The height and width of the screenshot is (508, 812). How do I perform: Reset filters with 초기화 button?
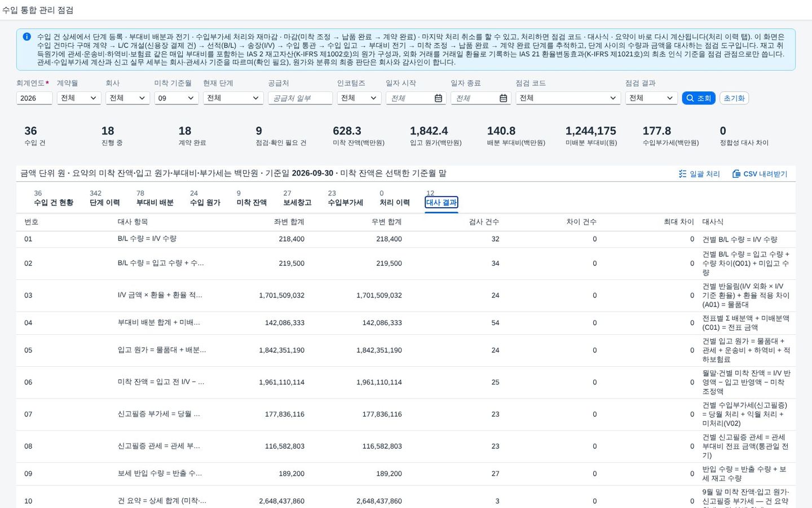(734, 98)
